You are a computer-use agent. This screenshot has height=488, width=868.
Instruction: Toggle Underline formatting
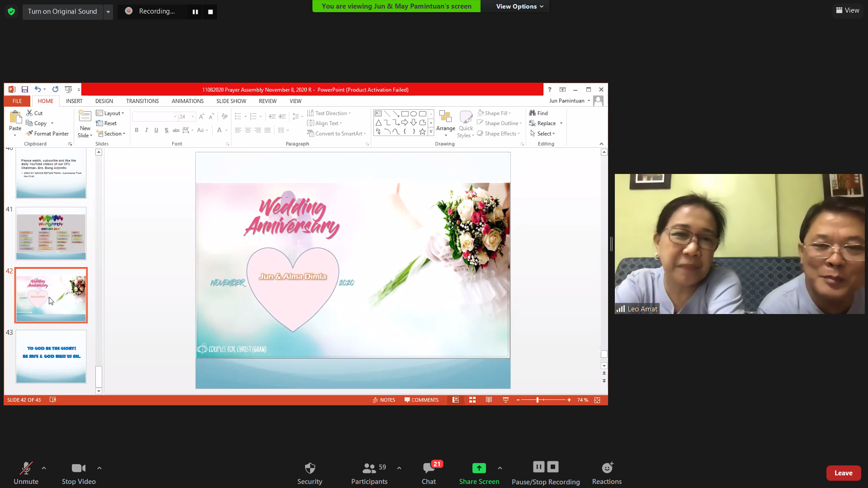click(156, 130)
